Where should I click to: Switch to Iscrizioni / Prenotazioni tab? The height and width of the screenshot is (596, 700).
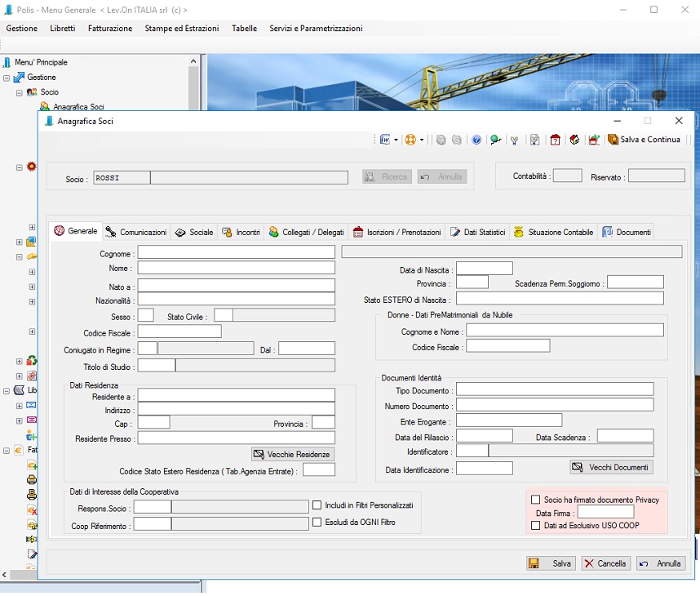(x=397, y=233)
